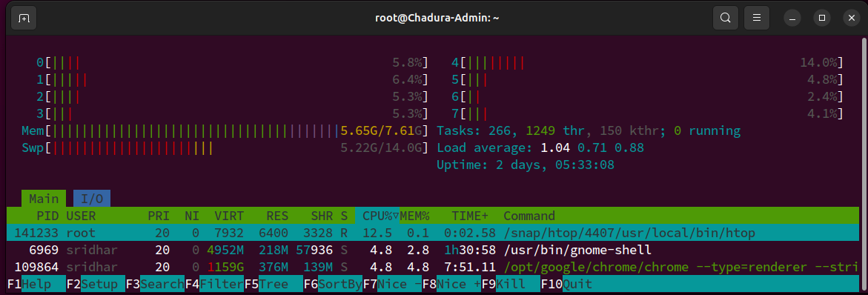Sort by Command column header
The width and height of the screenshot is (868, 295).
click(529, 216)
